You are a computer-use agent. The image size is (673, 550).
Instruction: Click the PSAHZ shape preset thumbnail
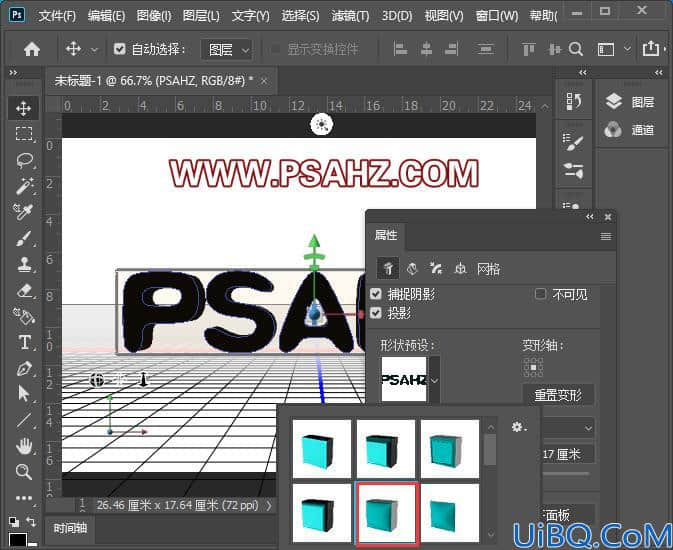404,380
